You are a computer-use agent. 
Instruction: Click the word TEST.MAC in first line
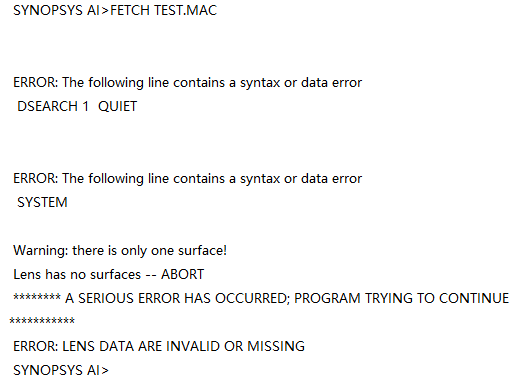(x=185, y=10)
